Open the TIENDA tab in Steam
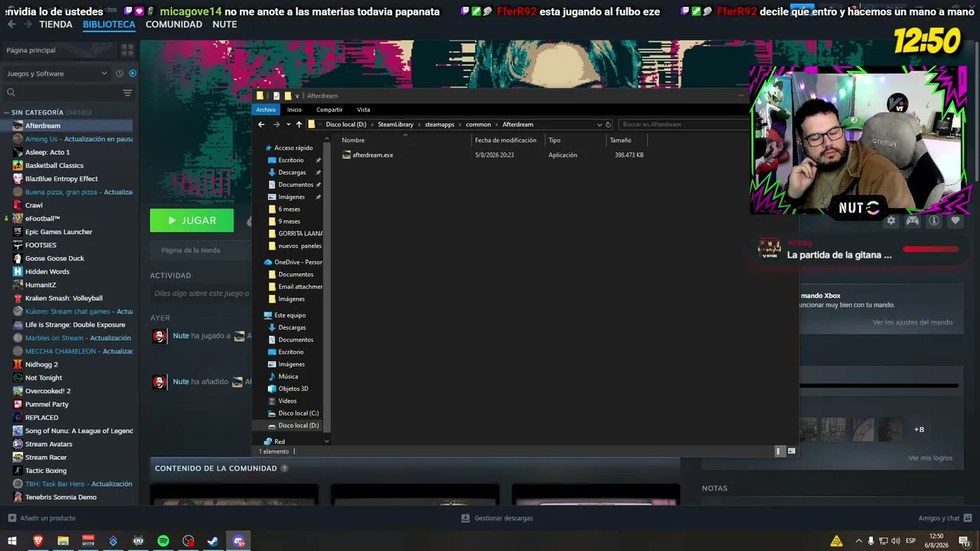Viewport: 980px width, 551px height. 56,24
